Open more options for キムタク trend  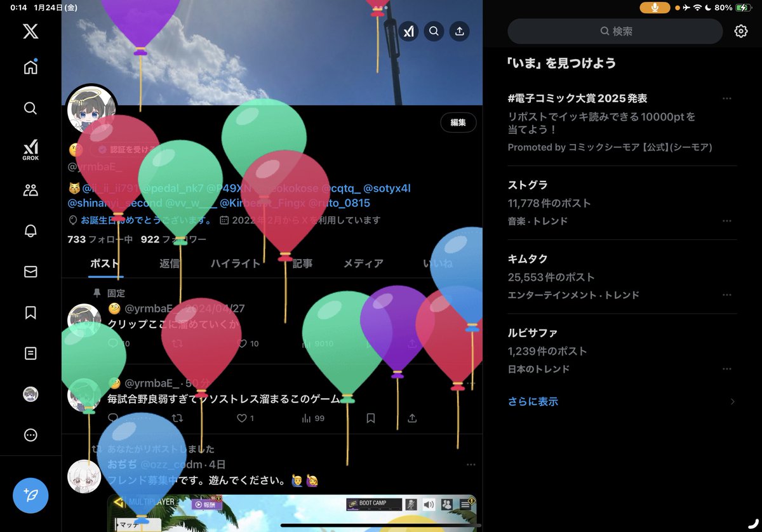(x=727, y=295)
